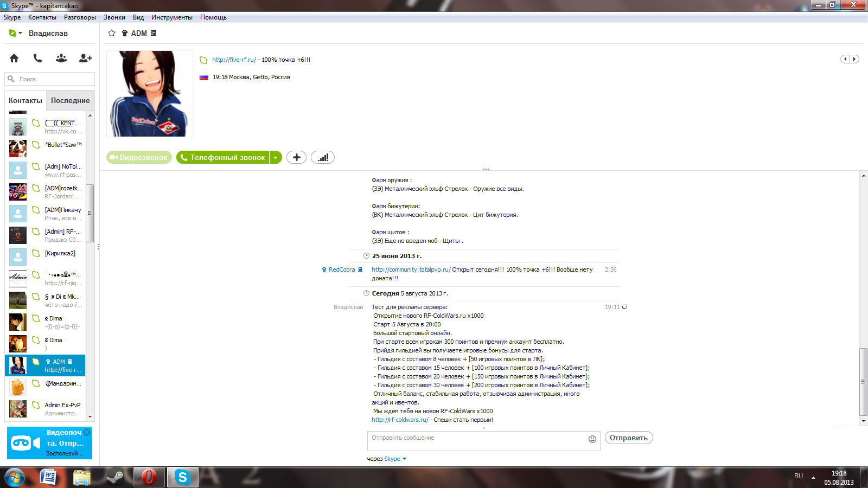Open Microsoft Word from the taskbar
The width and height of the screenshot is (868, 488).
49,477
